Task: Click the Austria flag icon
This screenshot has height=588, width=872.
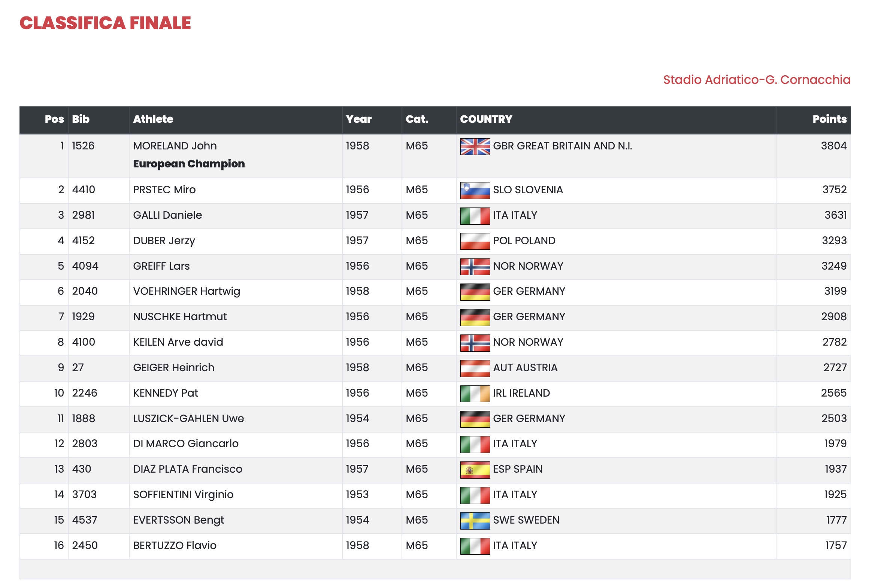Action: pos(475,368)
